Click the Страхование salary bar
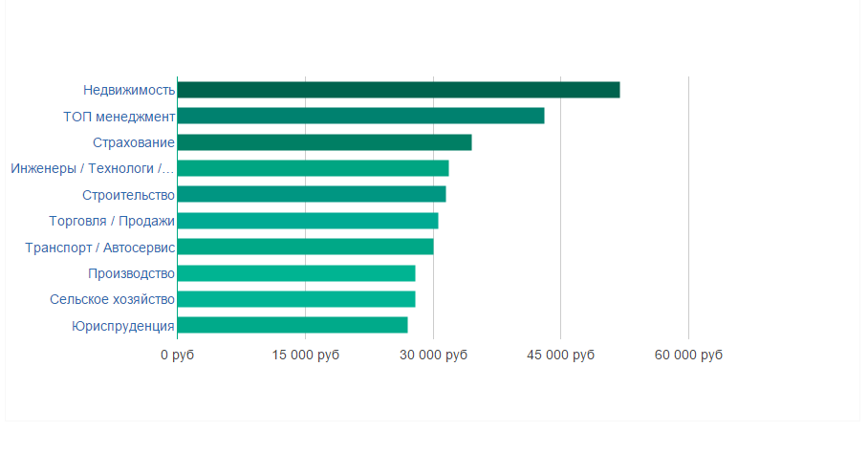The width and height of the screenshot is (868, 453). click(324, 142)
